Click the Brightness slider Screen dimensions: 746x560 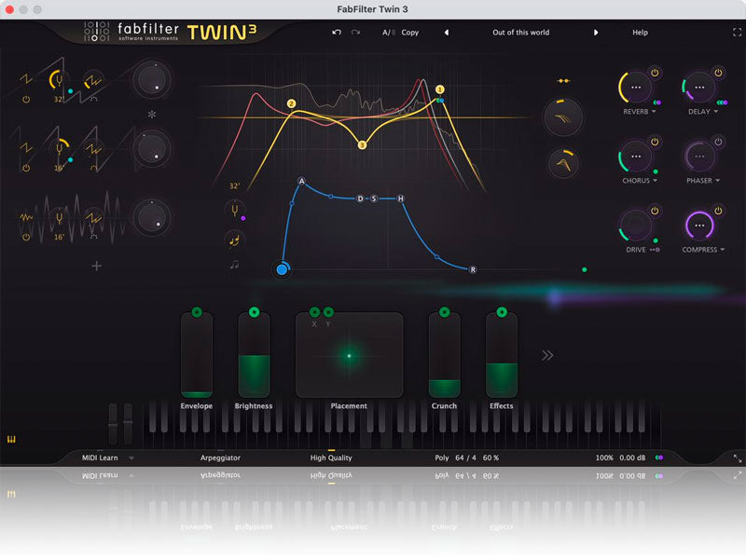(254, 355)
